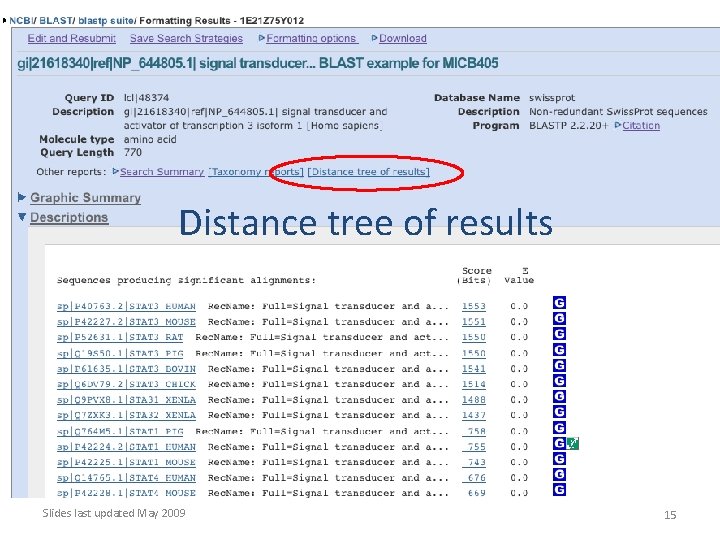Viewport: 720px width, 540px height.
Task: Open the Taxonomy reports link
Action: tap(256, 172)
